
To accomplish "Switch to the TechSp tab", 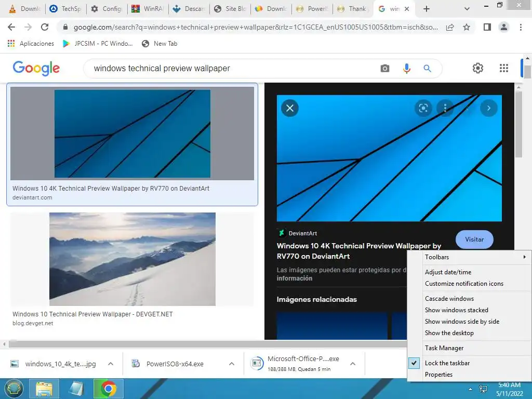I will point(65,9).
